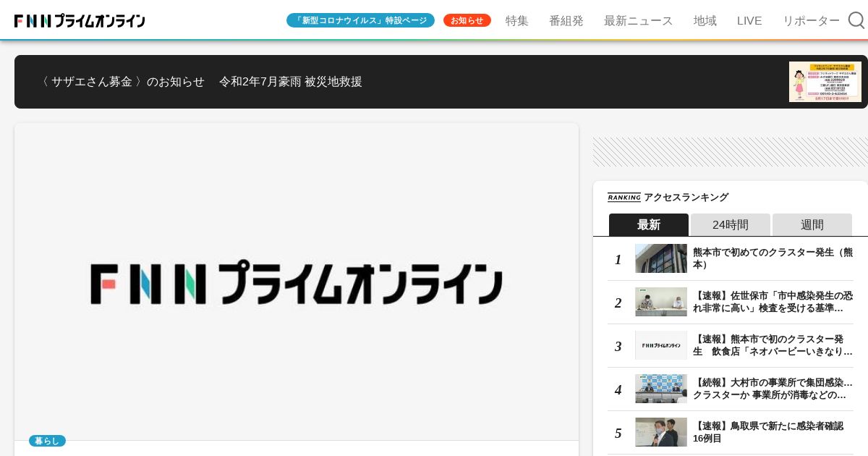Click the サザエさん banner thumbnail image

(x=825, y=82)
